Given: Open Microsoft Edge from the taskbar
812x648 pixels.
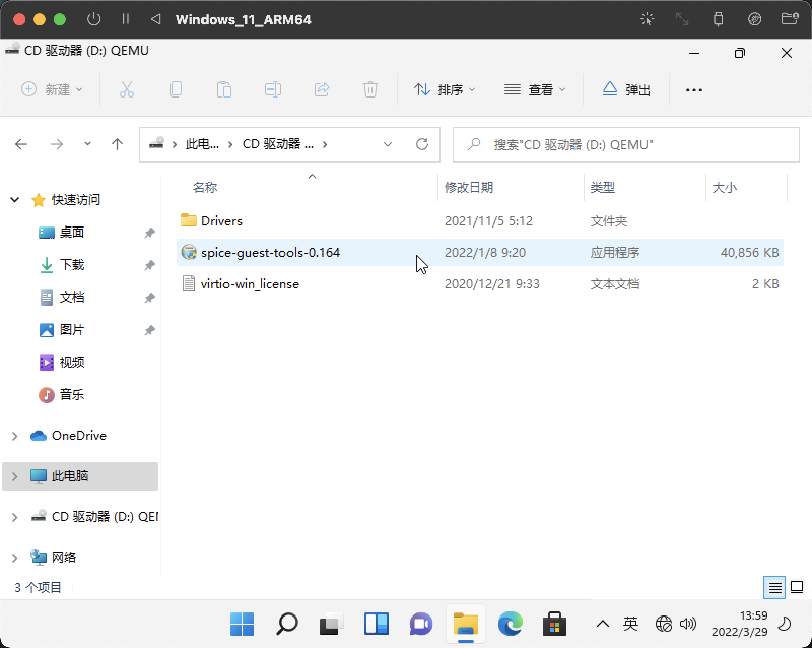Looking at the screenshot, I should point(511,624).
